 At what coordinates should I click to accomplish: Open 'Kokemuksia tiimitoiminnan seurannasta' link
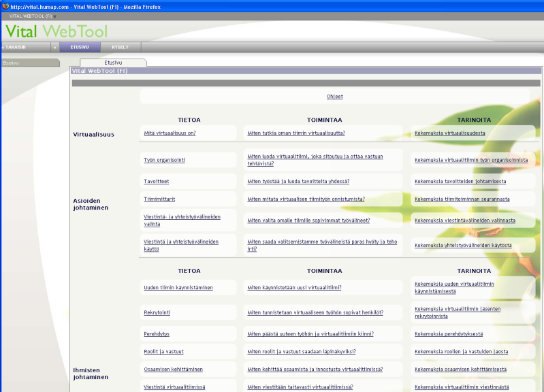coord(462,199)
